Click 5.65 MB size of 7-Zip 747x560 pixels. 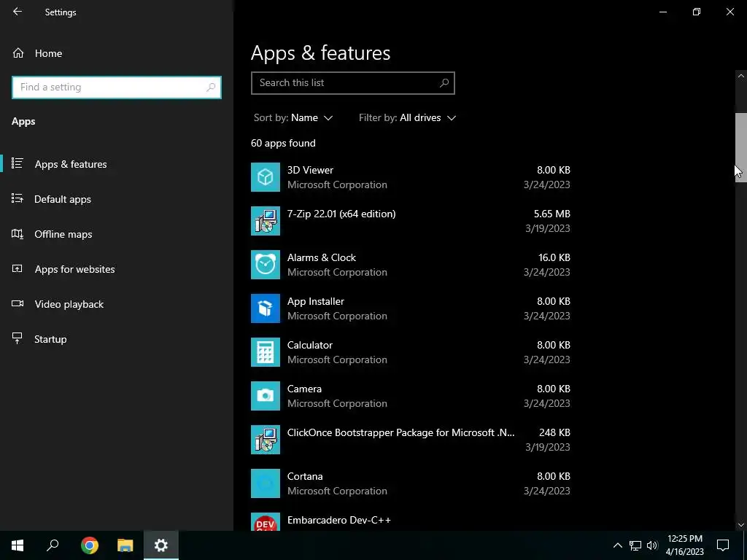coord(551,214)
